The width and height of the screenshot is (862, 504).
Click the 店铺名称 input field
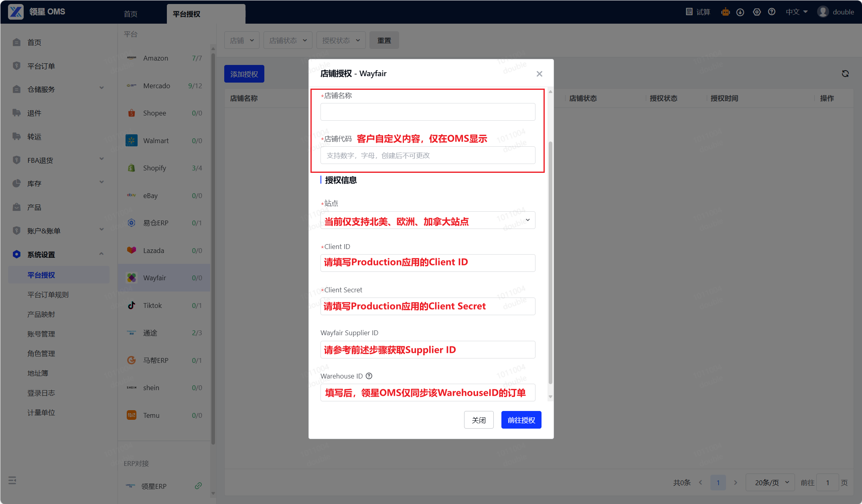428,112
